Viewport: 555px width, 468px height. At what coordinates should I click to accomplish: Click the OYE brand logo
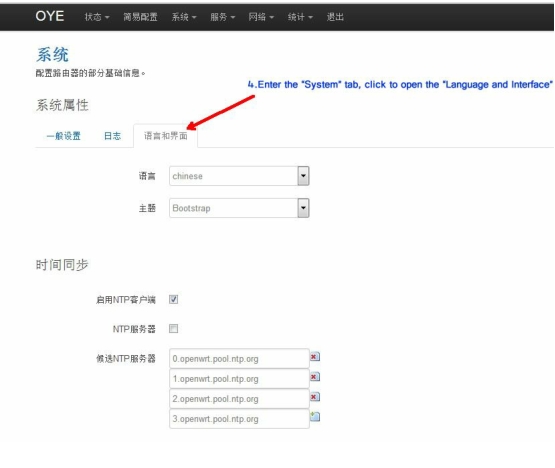coord(50,16)
